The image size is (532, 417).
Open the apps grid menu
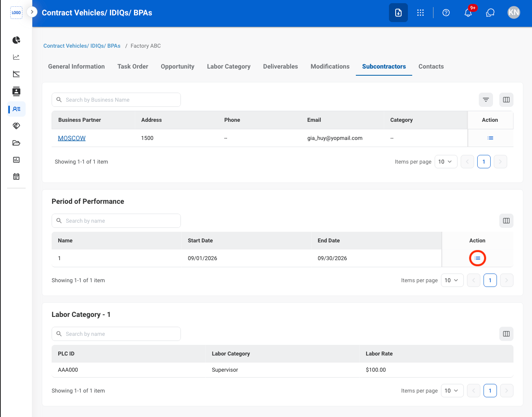click(420, 13)
